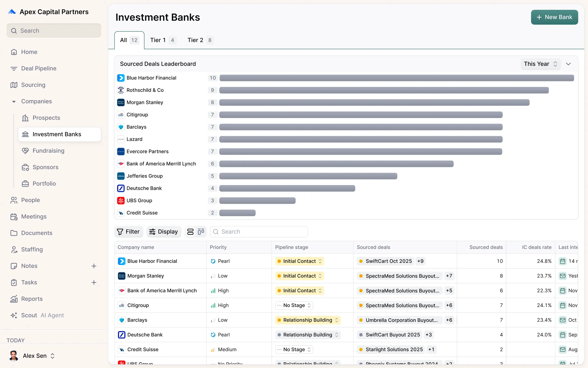Open the Starlight Solutions 2025 deal
This screenshot has width=588, height=368.
[391, 350]
